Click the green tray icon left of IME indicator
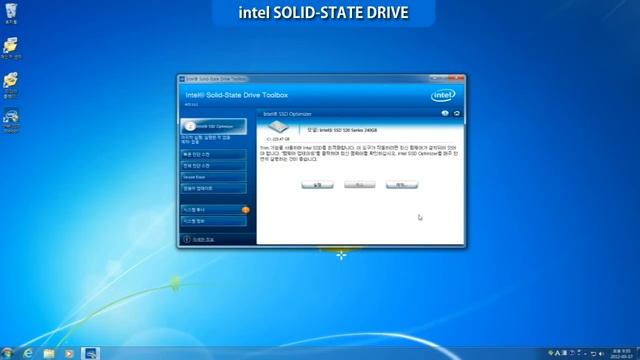This screenshot has height=360, width=640. point(551,353)
